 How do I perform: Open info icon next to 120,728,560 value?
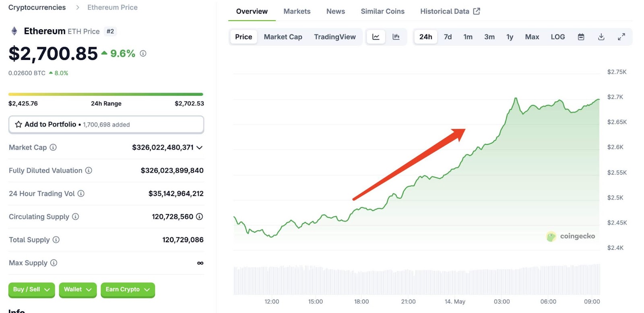tap(199, 216)
